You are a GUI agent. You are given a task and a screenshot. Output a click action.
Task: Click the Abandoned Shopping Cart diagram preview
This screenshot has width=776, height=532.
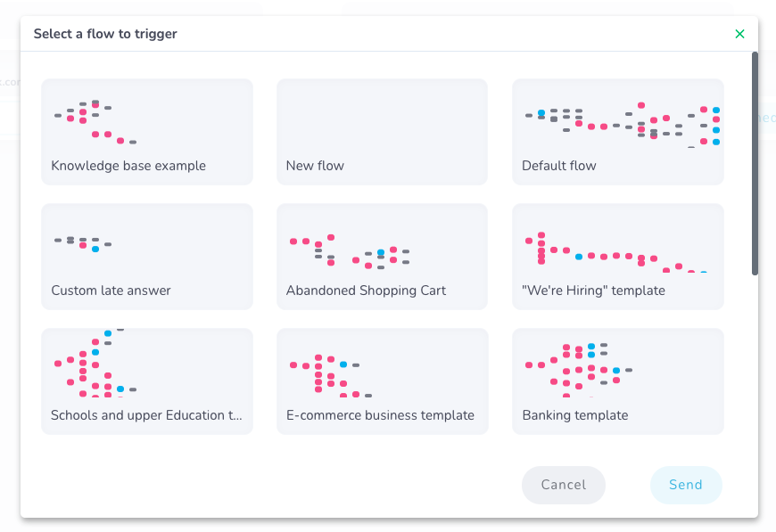(350, 251)
